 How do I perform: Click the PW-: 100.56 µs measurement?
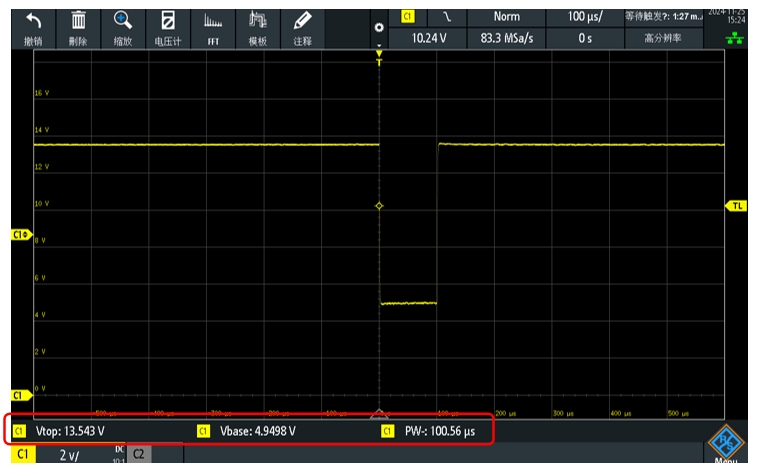point(438,431)
